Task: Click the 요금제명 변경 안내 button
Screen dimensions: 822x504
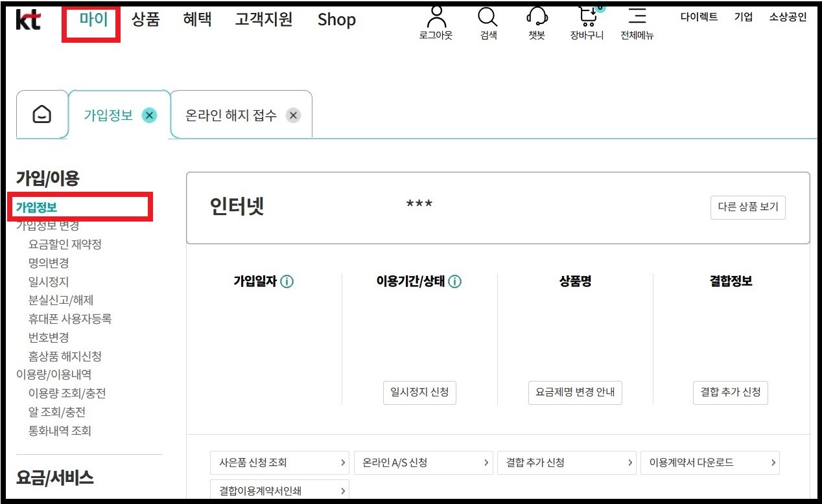Action: tap(575, 393)
